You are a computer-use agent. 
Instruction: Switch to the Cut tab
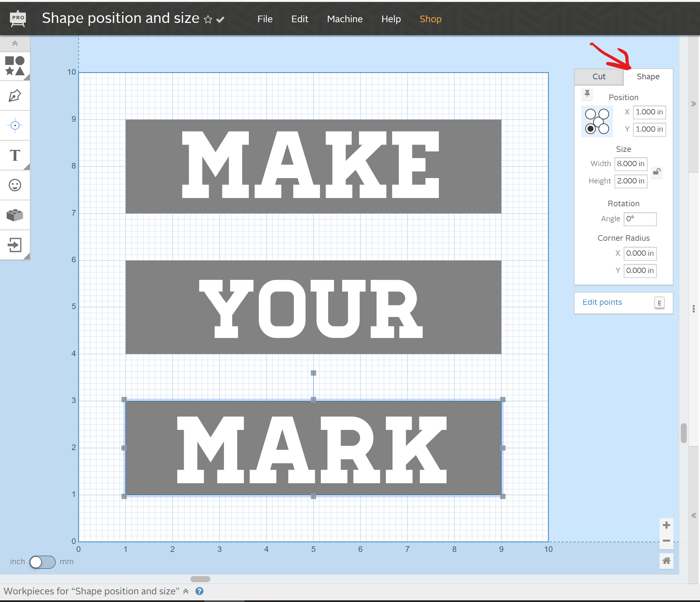coord(598,77)
